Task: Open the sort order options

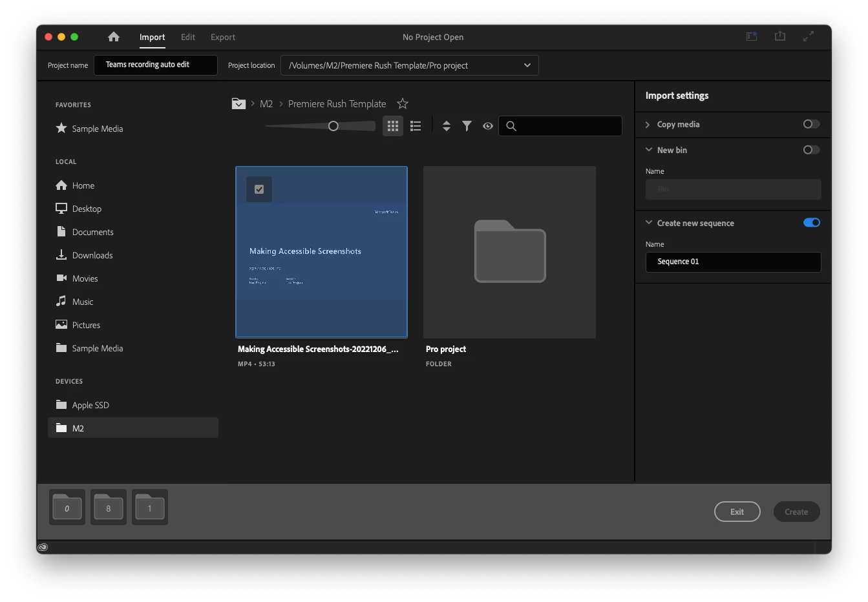Action: [x=446, y=126]
